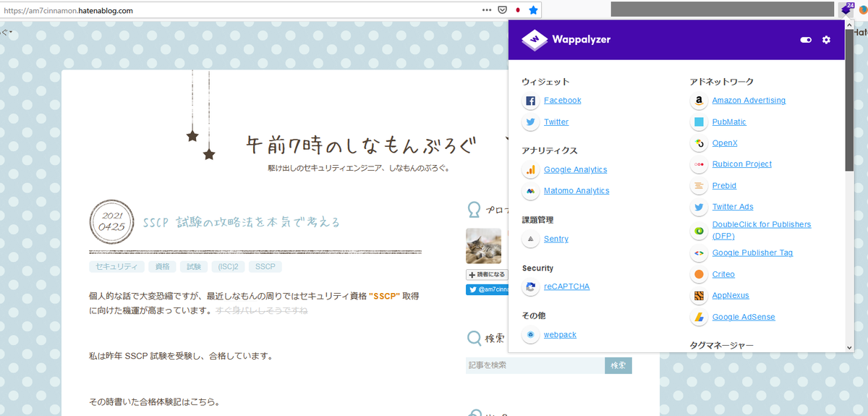The width and height of the screenshot is (868, 416).
Task: Click the Twitter Ads bird icon
Action: [699, 207]
